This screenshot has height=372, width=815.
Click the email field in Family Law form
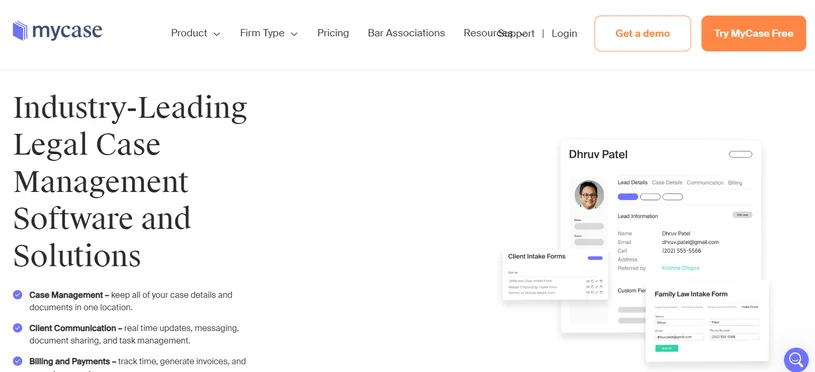(x=679, y=337)
